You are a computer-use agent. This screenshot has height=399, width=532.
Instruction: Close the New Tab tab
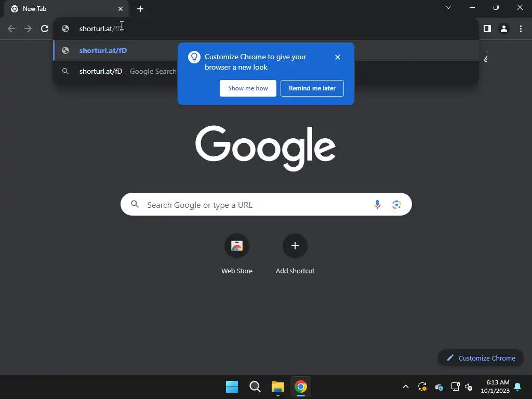[121, 9]
